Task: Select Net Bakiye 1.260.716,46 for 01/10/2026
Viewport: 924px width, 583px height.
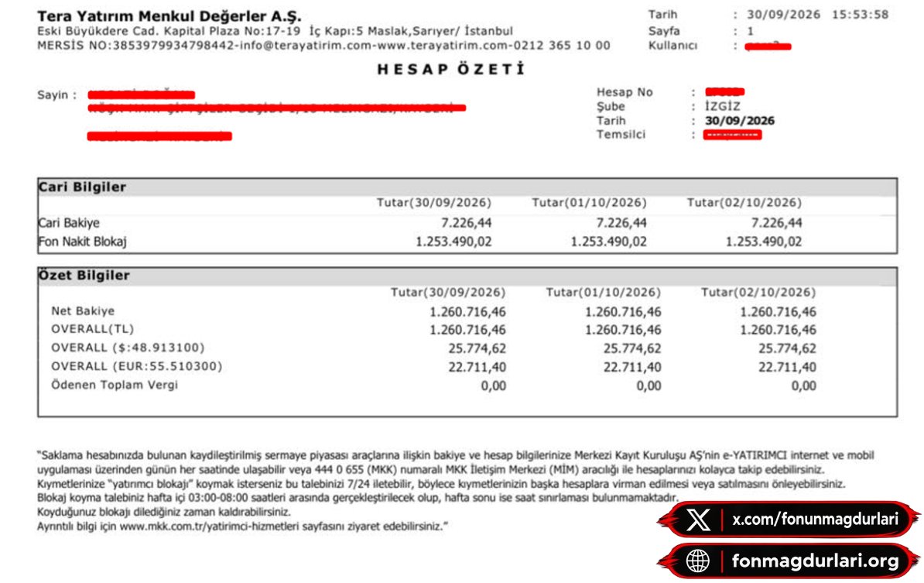Action: (x=623, y=312)
